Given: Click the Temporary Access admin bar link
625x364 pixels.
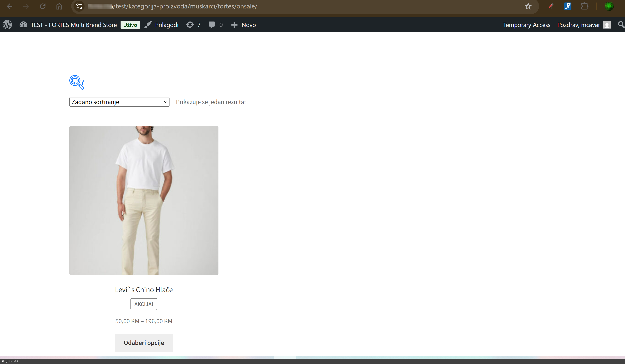Looking at the screenshot, I should (x=527, y=25).
